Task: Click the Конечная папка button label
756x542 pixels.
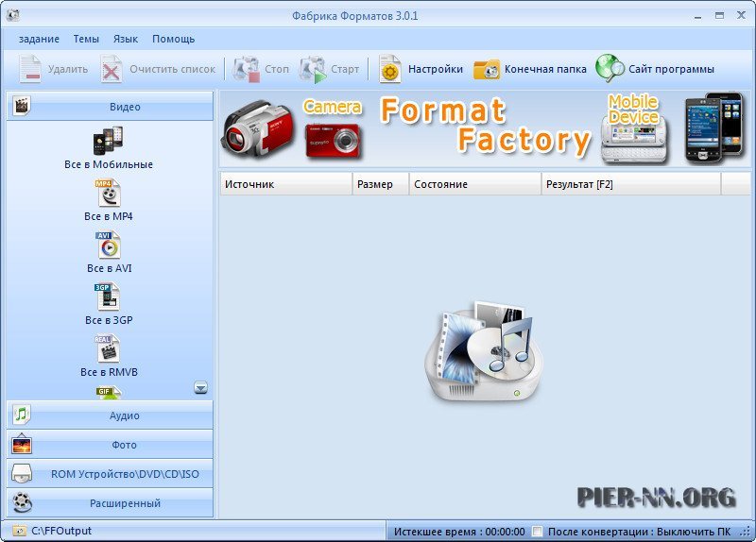Action: (545, 69)
